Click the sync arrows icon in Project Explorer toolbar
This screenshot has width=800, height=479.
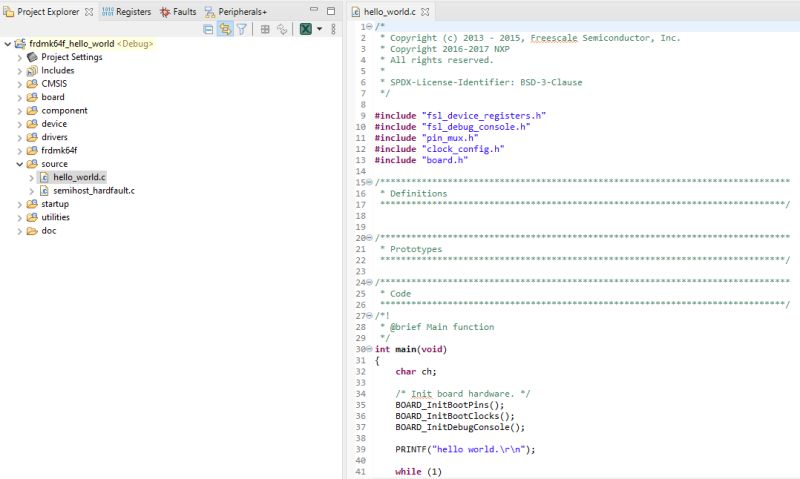pyautogui.click(x=282, y=29)
